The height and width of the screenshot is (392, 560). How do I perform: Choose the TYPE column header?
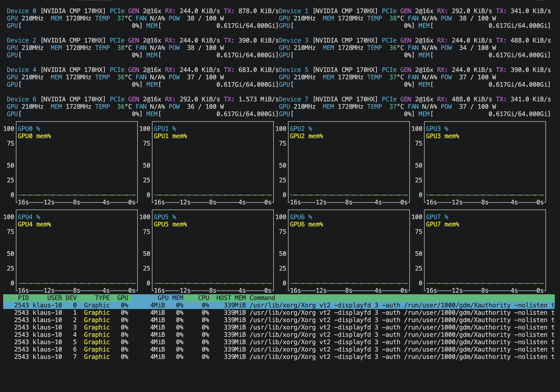pyautogui.click(x=102, y=298)
